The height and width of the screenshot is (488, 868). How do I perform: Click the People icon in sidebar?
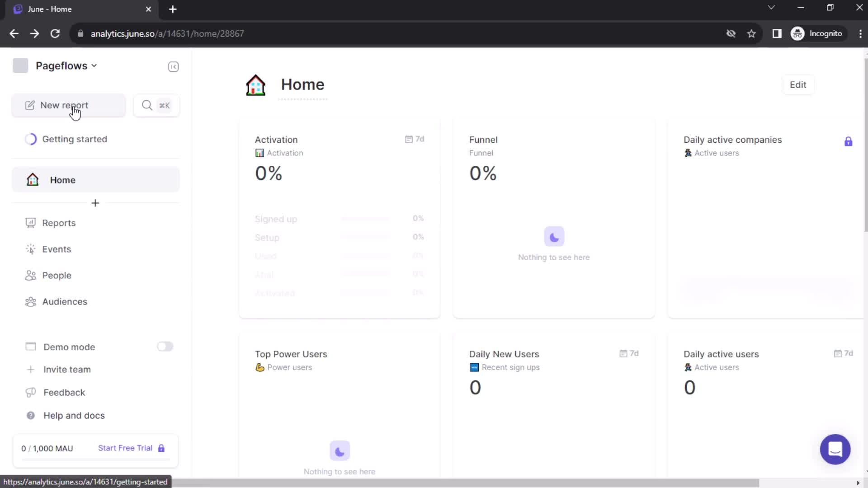(x=30, y=275)
